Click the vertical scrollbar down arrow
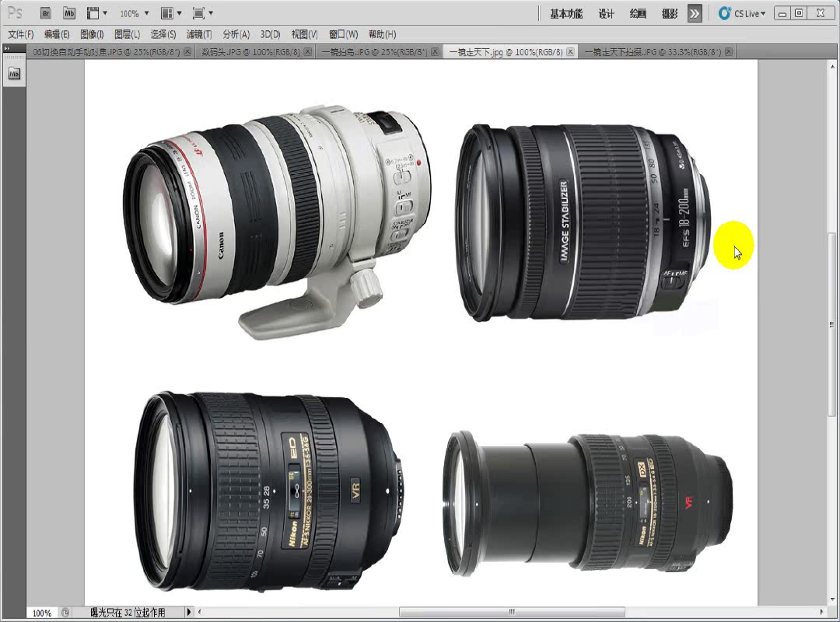The height and width of the screenshot is (622, 840). click(x=832, y=599)
